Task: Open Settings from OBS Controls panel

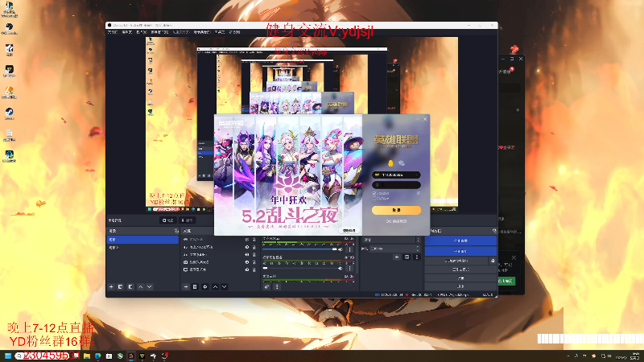Action: [460, 278]
